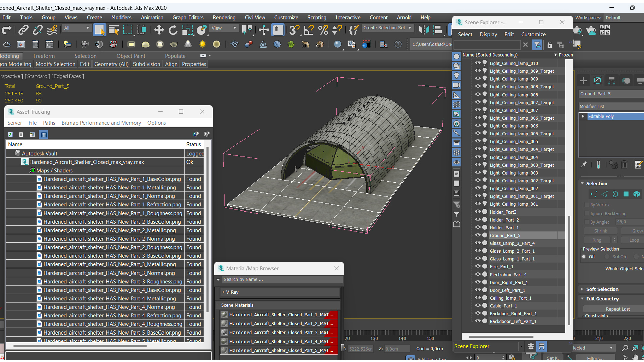Enable the By Vertex checkbox
644x362 pixels.
click(587, 205)
